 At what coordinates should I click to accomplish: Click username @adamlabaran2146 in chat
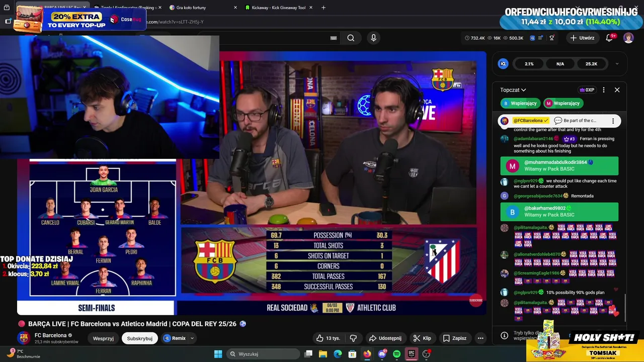coord(533,139)
